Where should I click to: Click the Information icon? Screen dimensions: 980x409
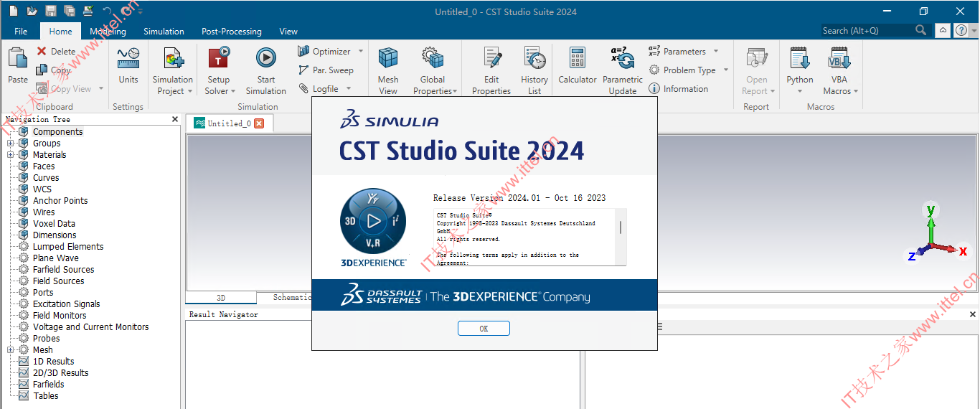point(654,89)
